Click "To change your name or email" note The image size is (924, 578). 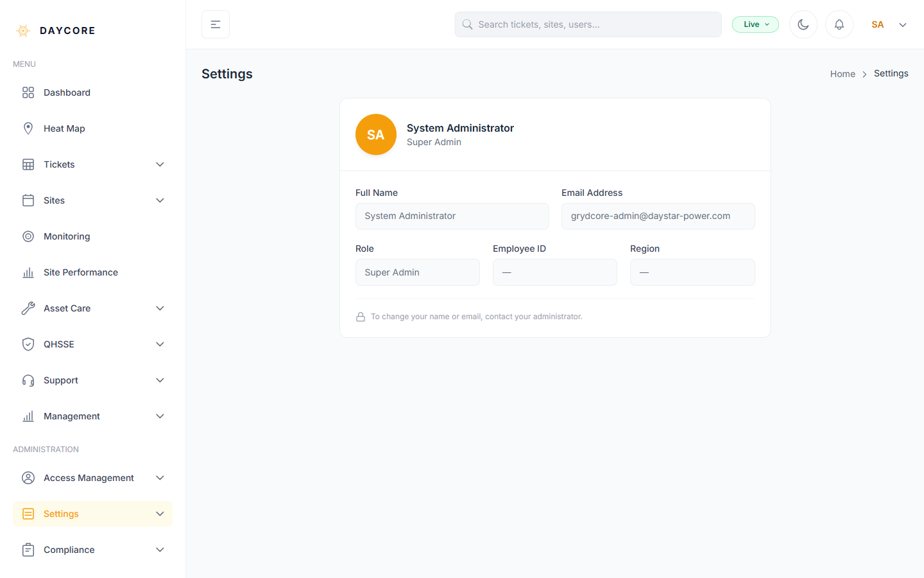[477, 317]
